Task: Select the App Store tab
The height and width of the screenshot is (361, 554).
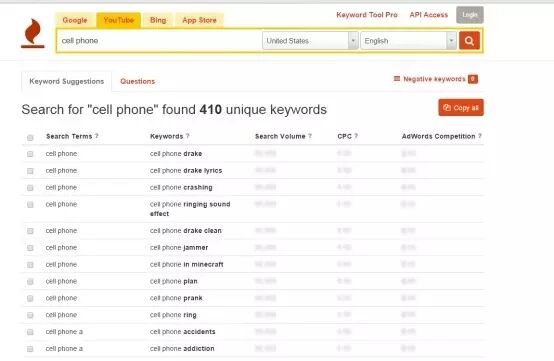Action: click(x=199, y=20)
